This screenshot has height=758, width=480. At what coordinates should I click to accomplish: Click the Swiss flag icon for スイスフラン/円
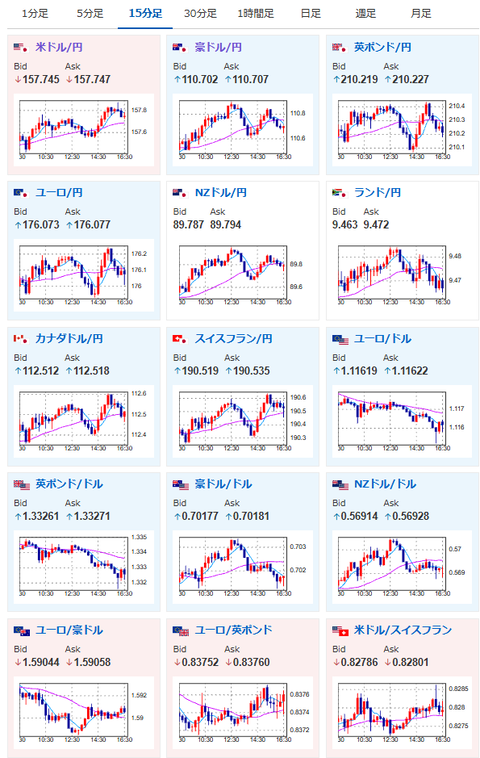pyautogui.click(x=180, y=339)
